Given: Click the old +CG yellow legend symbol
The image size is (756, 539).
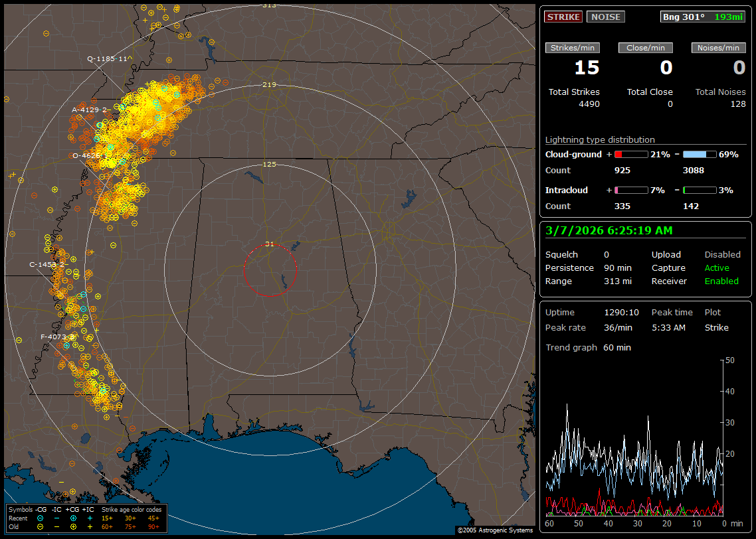Looking at the screenshot, I should click(x=73, y=526).
